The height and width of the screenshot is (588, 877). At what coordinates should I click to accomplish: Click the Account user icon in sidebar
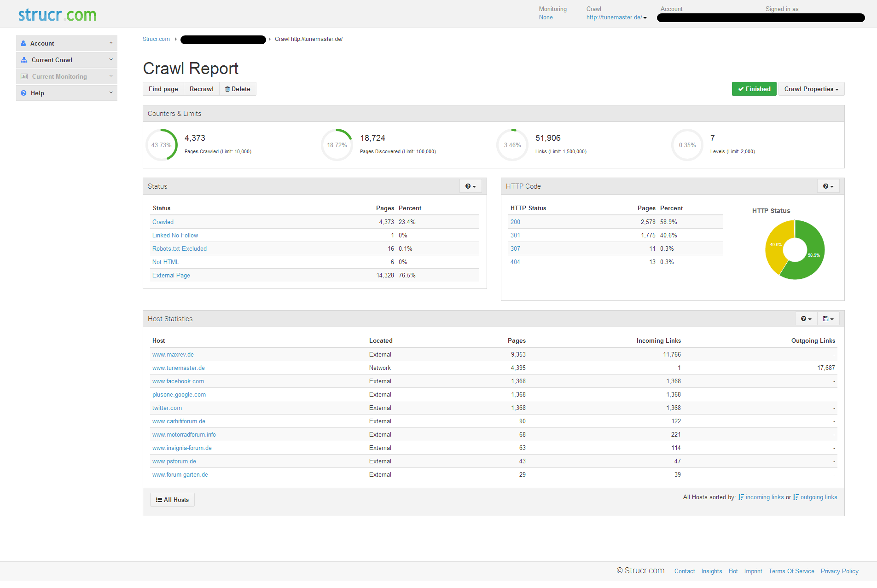click(x=23, y=43)
